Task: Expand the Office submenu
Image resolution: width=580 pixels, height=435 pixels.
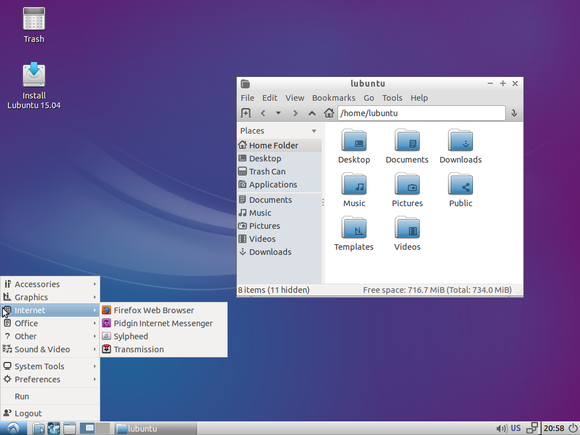Action: coord(50,323)
